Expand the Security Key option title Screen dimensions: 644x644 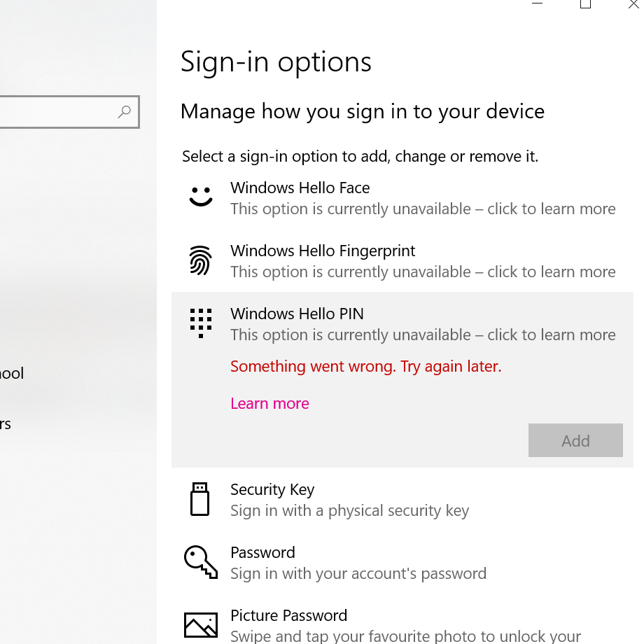pyautogui.click(x=272, y=489)
